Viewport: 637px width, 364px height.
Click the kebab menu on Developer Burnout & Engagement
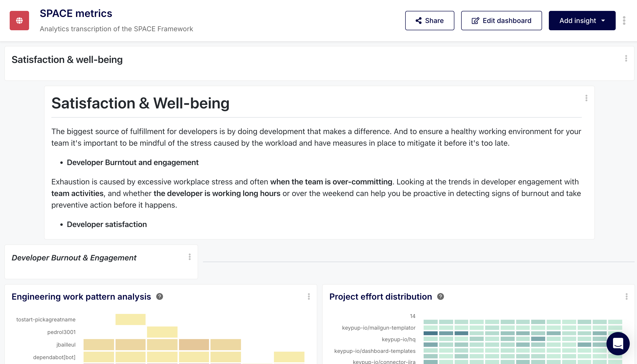[x=189, y=257]
